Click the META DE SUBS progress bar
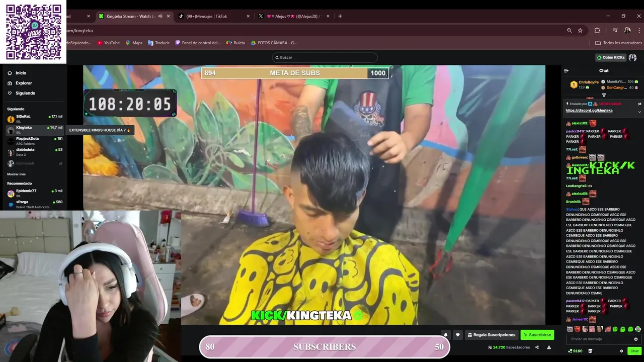The image size is (644, 362). 295,73
